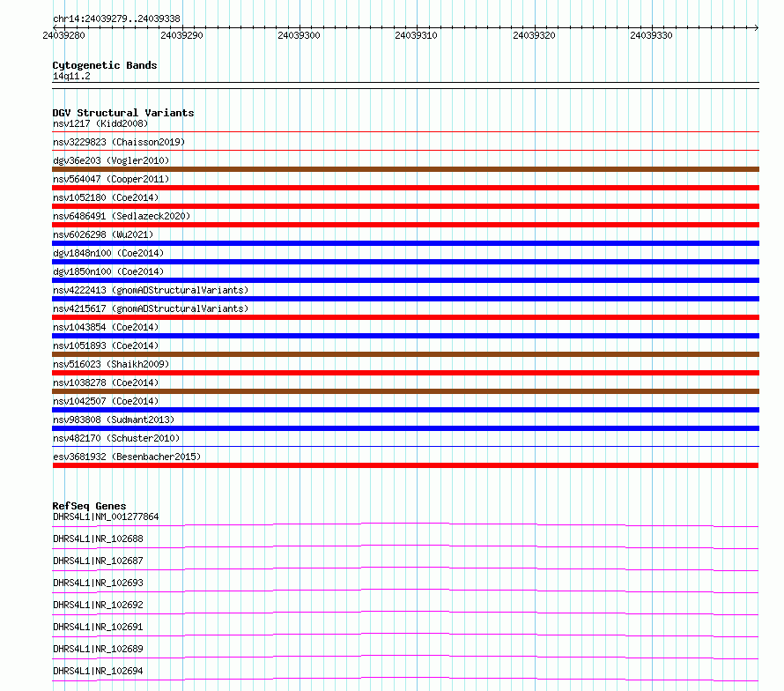Click ruler position 24039330
Screen dimensions: 784x691
pyautogui.click(x=651, y=35)
